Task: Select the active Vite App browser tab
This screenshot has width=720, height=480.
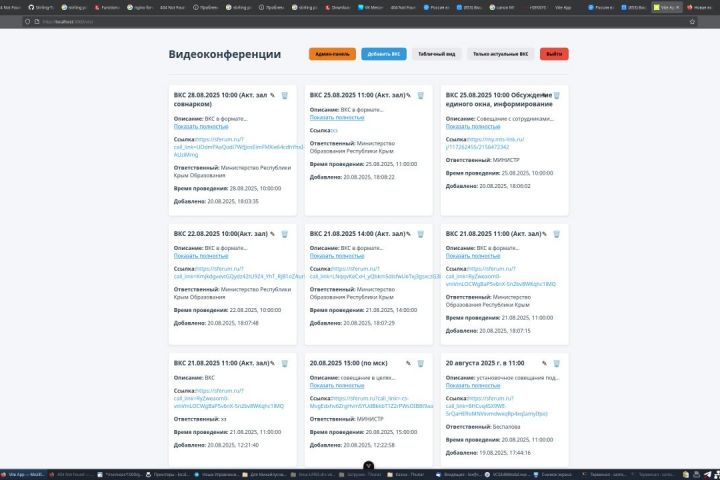Action: (667, 7)
